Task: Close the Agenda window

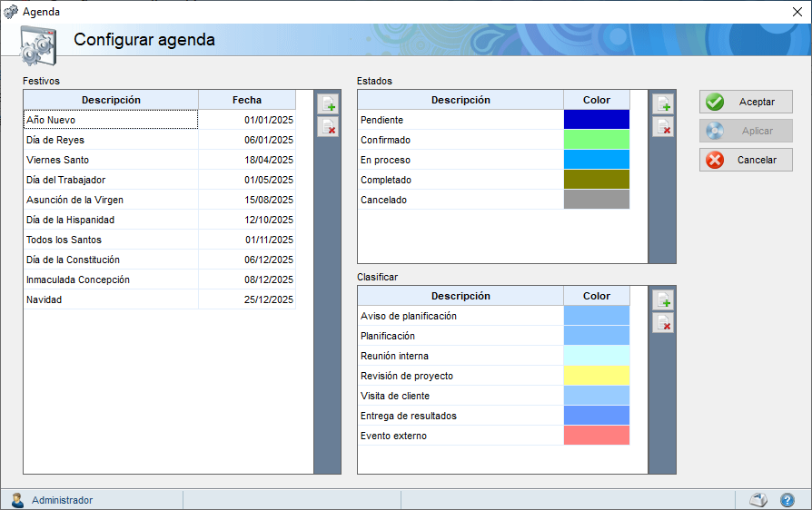Action: 797,12
